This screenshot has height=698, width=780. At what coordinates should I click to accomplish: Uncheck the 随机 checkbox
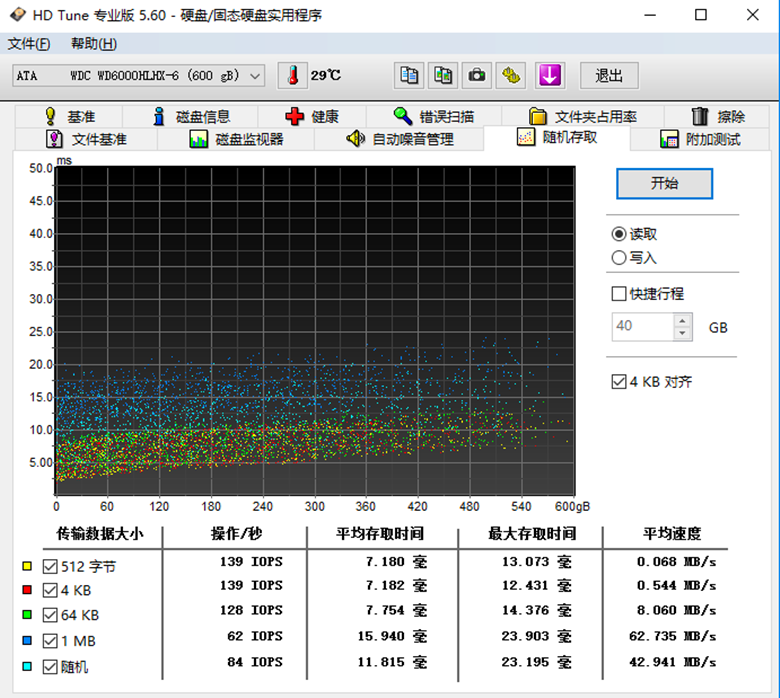(x=50, y=667)
